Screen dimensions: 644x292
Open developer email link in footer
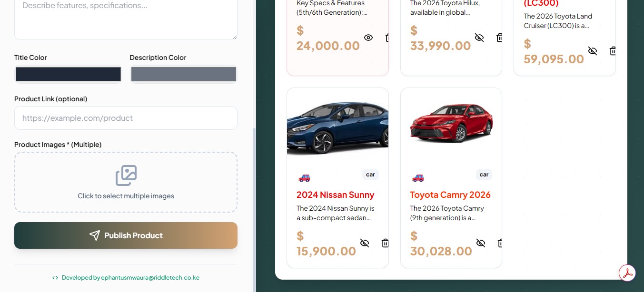(130, 278)
